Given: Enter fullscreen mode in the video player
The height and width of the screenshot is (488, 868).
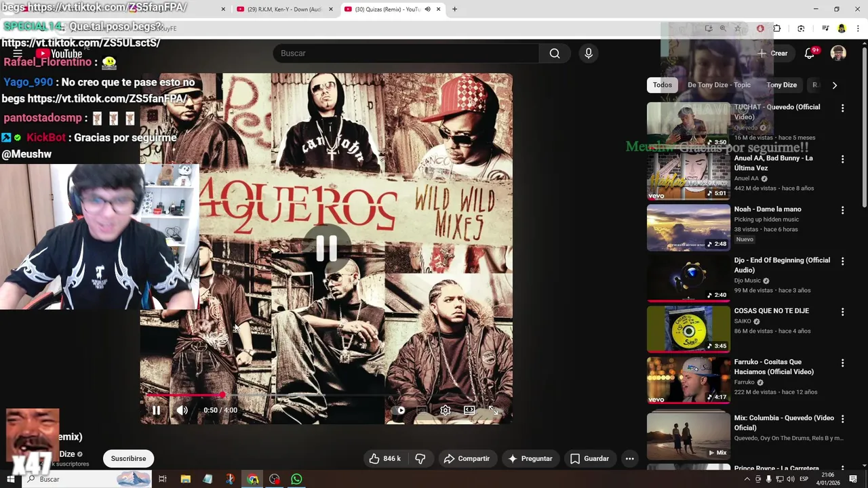Looking at the screenshot, I should click(493, 410).
